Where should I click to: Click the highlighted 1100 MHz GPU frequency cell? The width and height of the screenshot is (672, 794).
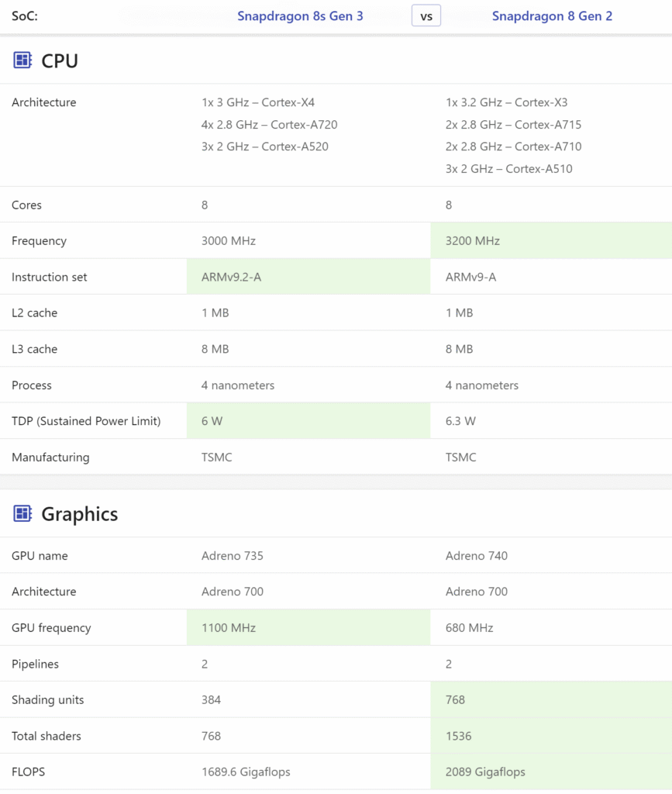(308, 627)
